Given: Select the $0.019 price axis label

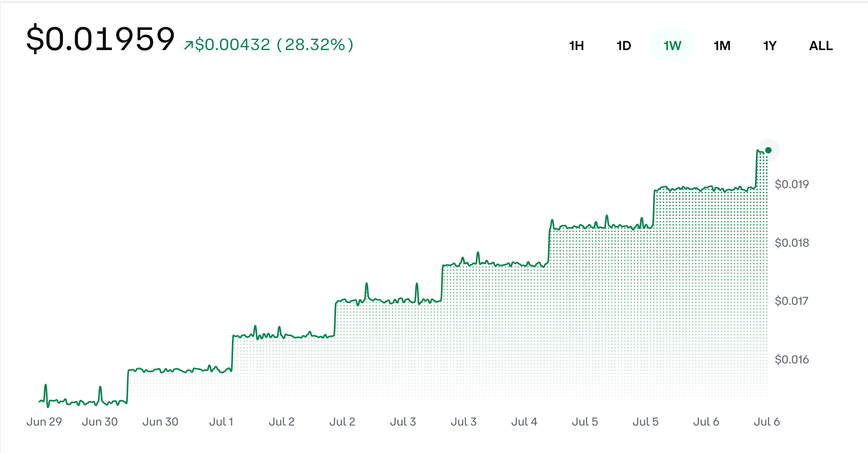Looking at the screenshot, I should coord(792,184).
